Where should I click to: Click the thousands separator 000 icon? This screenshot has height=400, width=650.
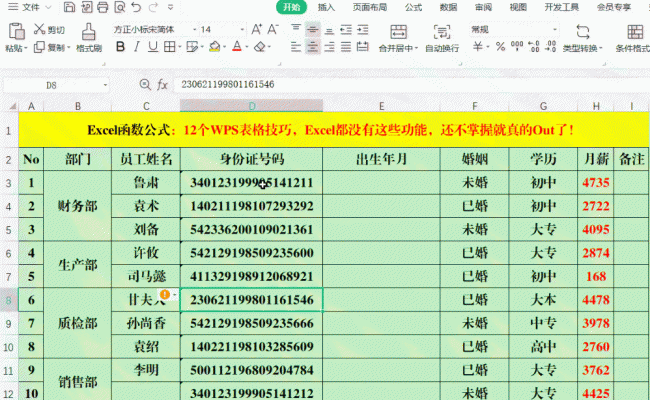point(517,46)
